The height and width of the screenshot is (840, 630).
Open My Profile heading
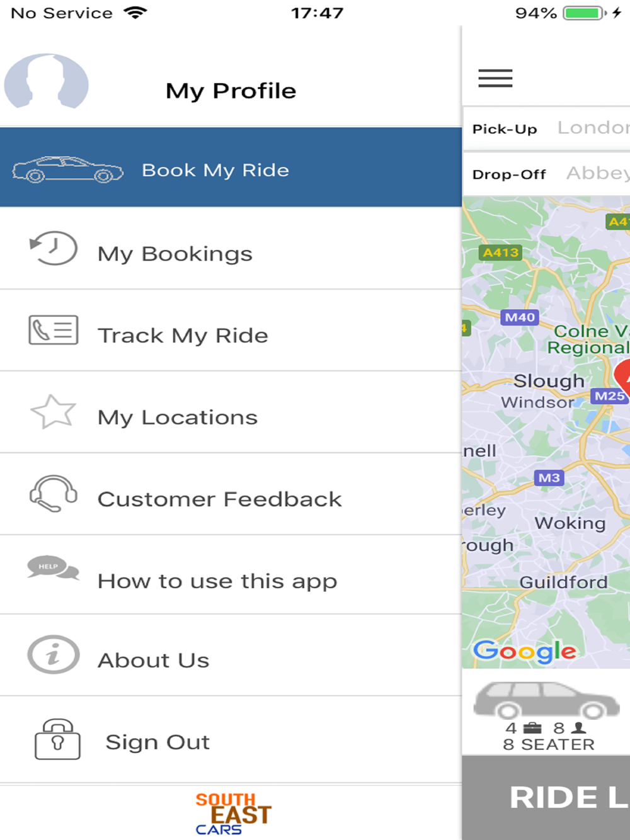(231, 91)
